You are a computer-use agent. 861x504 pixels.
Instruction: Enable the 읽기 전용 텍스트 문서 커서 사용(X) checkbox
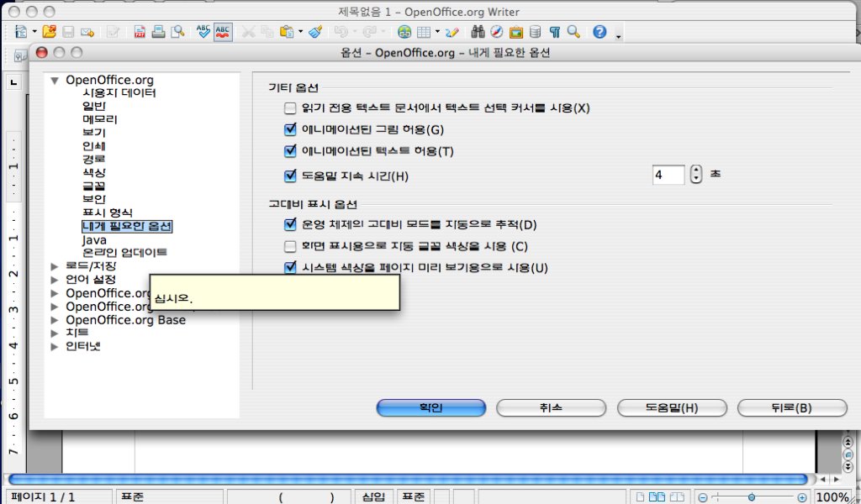click(x=290, y=108)
